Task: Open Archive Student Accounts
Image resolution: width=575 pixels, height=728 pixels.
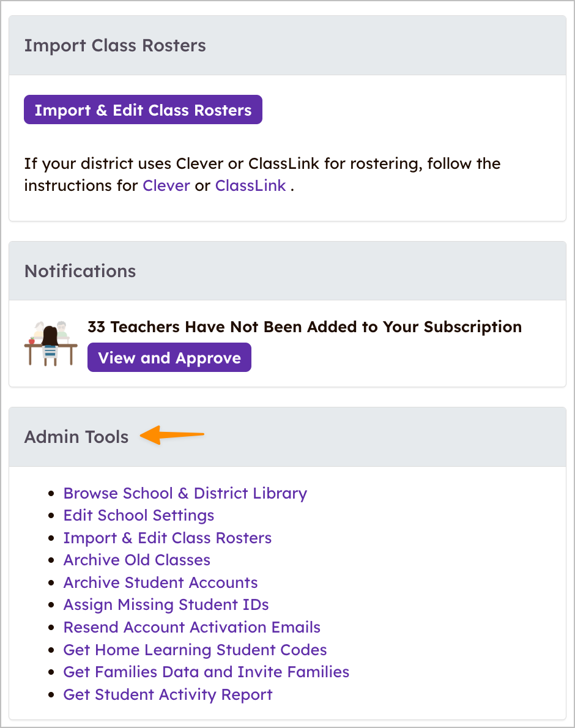Action: 160,582
